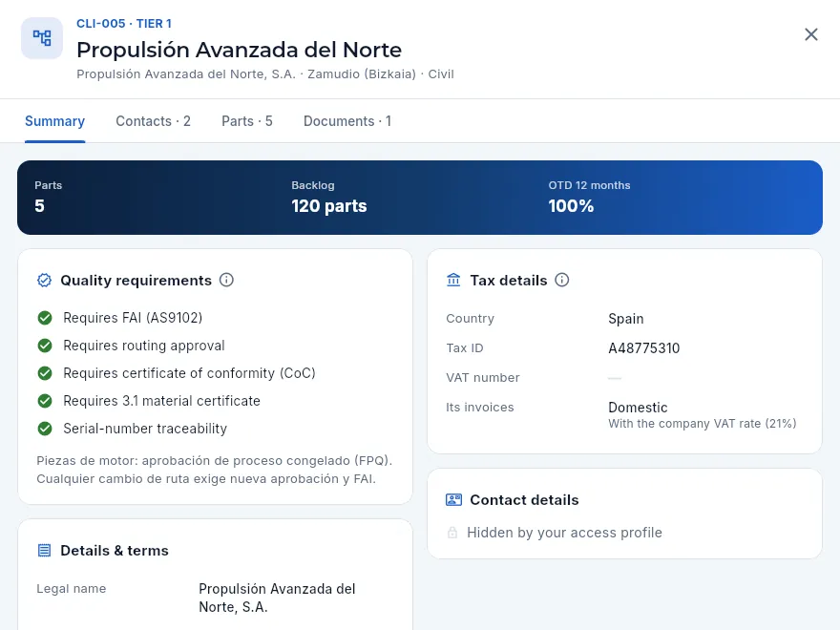The height and width of the screenshot is (630, 840).
Task: Click the OTD 12 months value 100%
Action: [x=571, y=206]
